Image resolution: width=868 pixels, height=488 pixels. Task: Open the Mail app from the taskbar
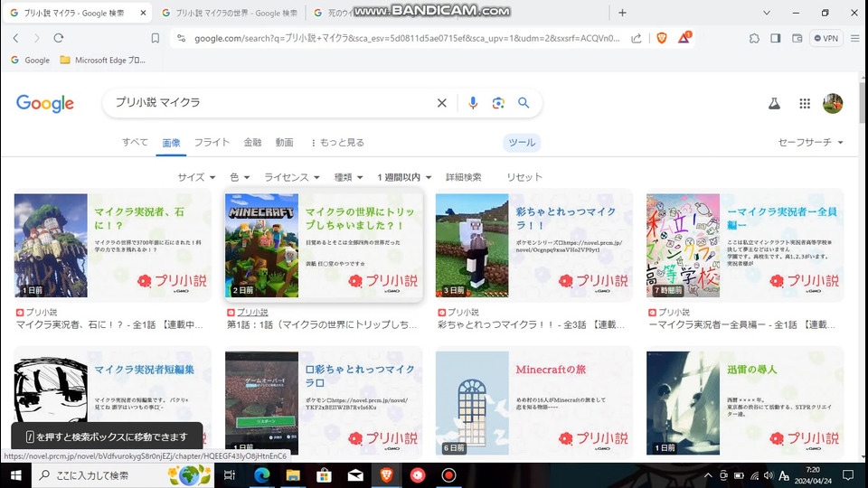355,475
